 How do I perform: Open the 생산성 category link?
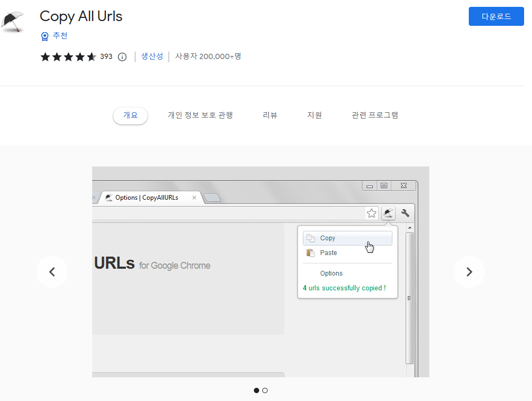152,56
